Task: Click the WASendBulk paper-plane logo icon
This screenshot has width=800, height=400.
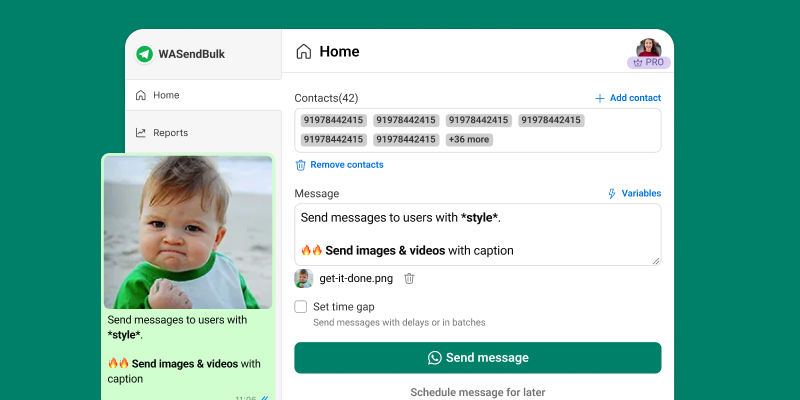Action: tap(144, 54)
